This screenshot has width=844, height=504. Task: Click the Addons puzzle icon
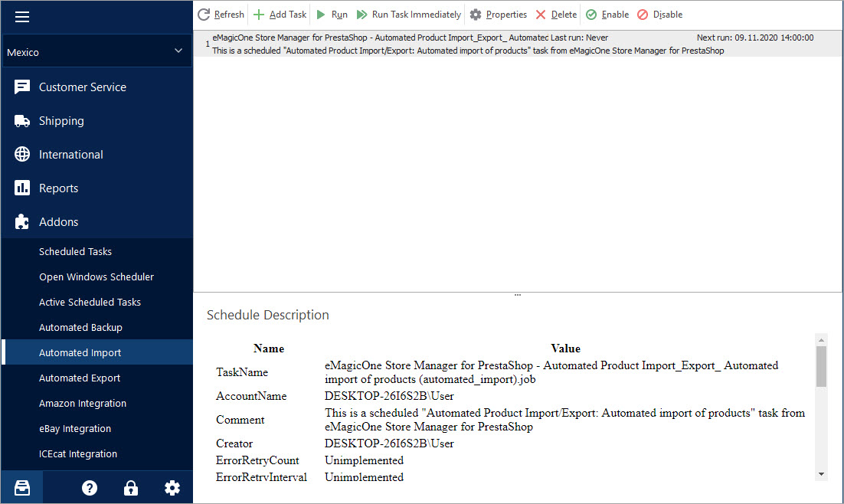click(22, 221)
